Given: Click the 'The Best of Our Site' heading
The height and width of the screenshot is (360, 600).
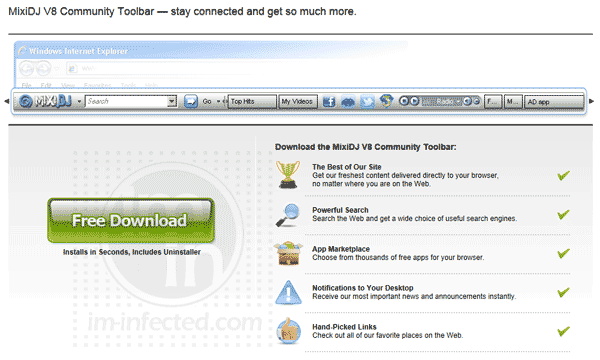Looking at the screenshot, I should [x=347, y=167].
